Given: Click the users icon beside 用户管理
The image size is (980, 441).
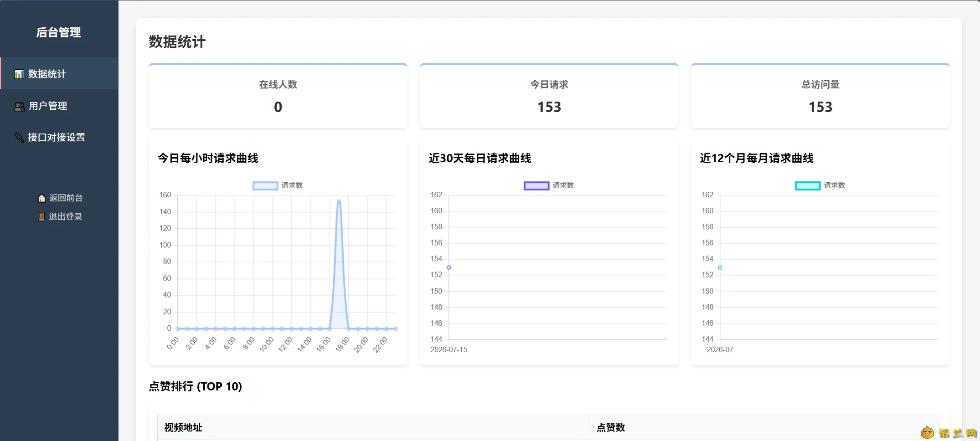Looking at the screenshot, I should (19, 106).
